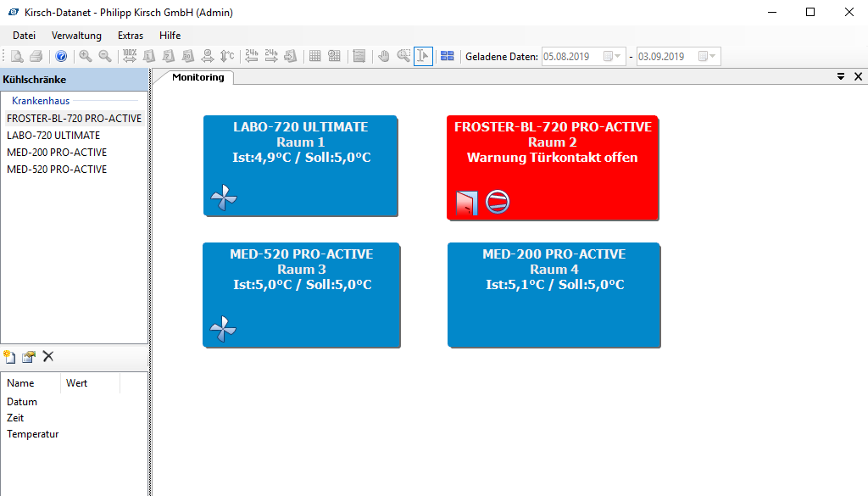Image resolution: width=868 pixels, height=496 pixels.
Task: Open the blue monitoring tiles view
Action: pos(448,56)
